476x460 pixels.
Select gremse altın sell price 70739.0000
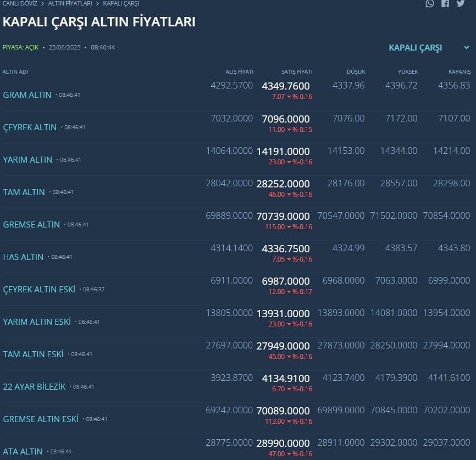[283, 217]
